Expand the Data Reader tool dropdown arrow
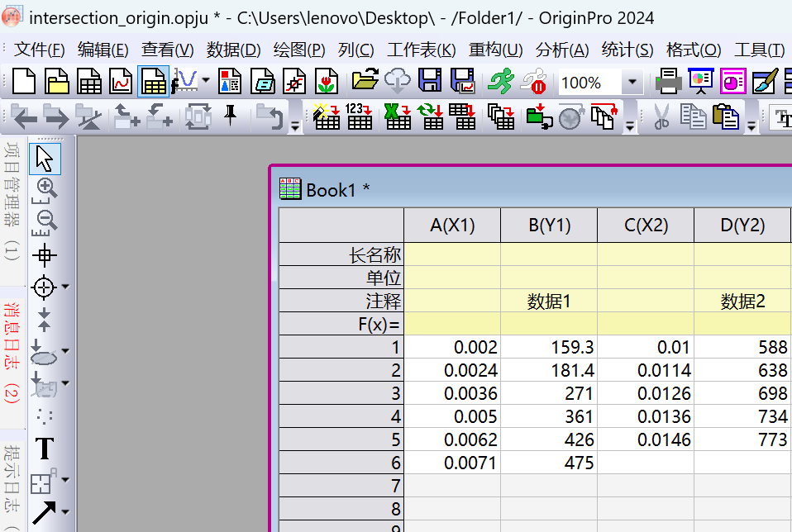Image resolution: width=792 pixels, height=532 pixels. tap(65, 287)
